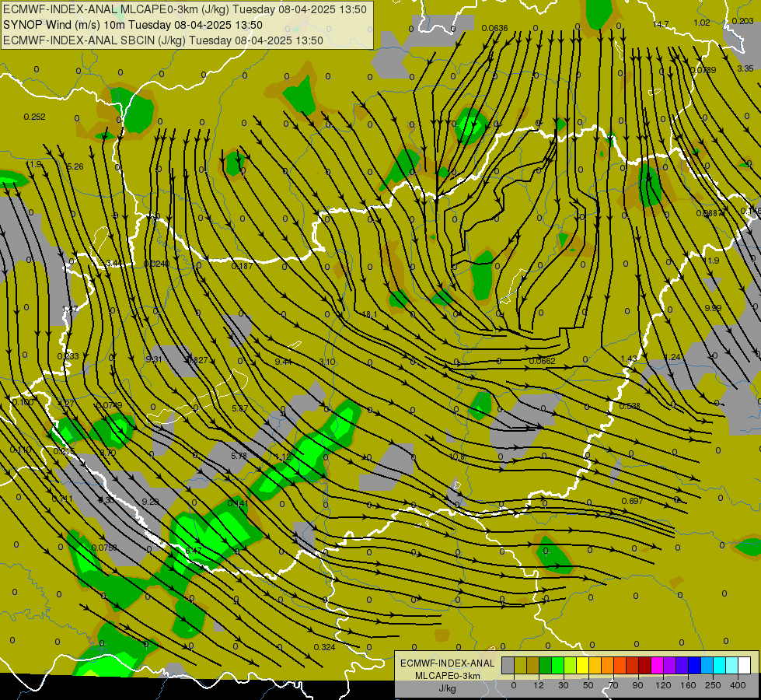Click the map value 1.12
This screenshot has width=761, height=700.
283,457
